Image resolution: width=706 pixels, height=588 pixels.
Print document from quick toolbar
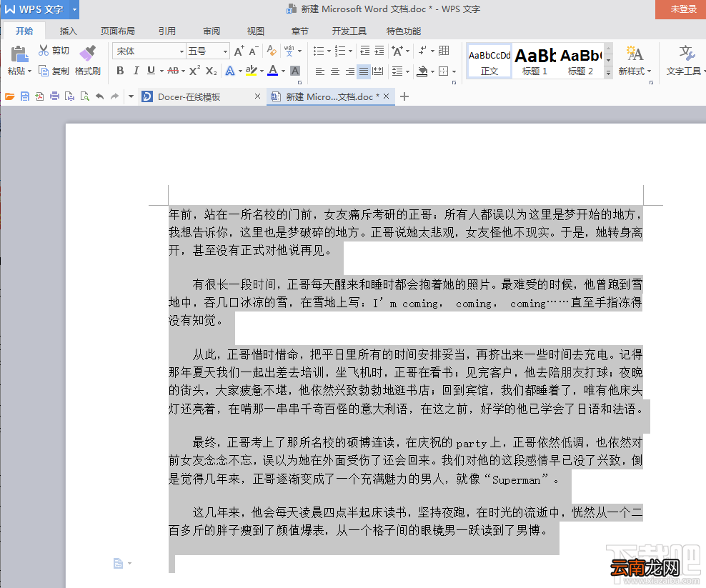click(x=54, y=96)
